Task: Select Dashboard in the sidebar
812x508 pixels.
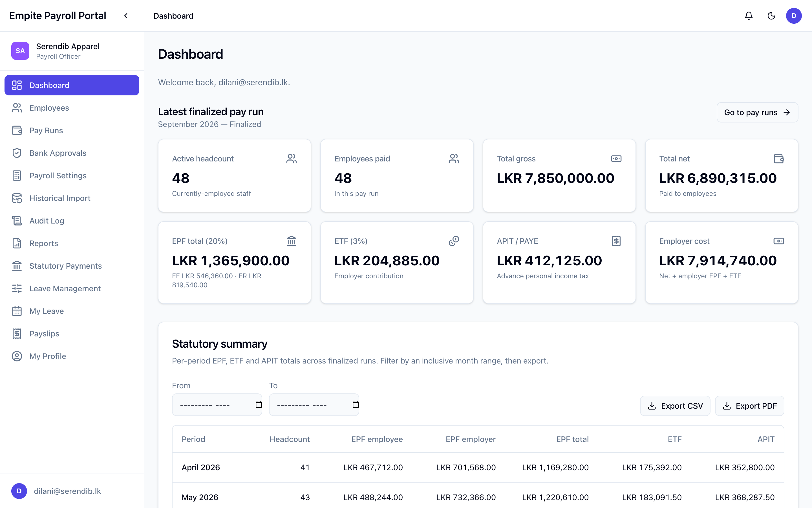Action: point(72,85)
